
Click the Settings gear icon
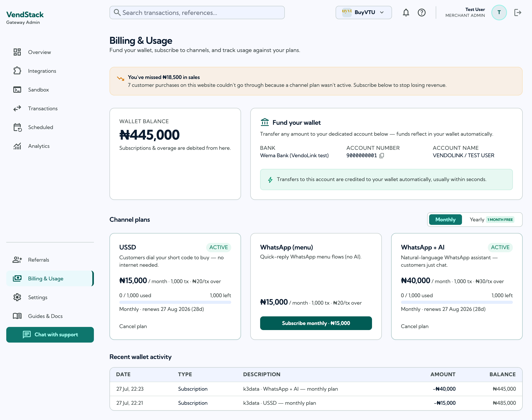coord(17,297)
